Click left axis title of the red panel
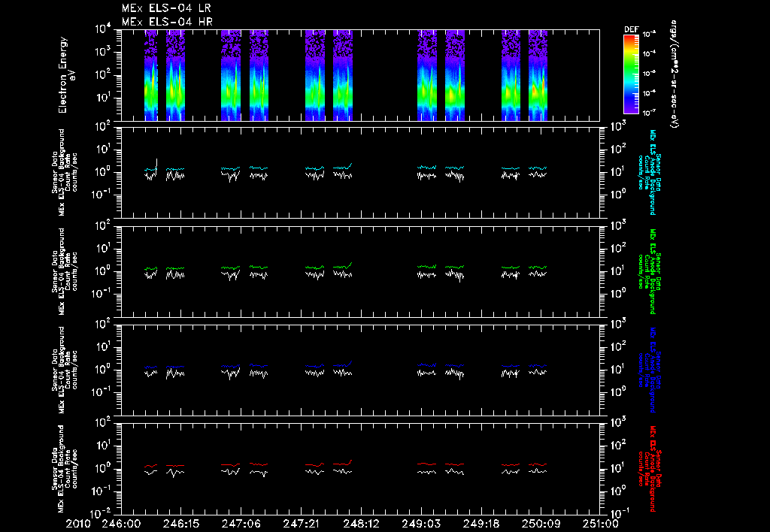This screenshot has width=770, height=532. coord(65,469)
